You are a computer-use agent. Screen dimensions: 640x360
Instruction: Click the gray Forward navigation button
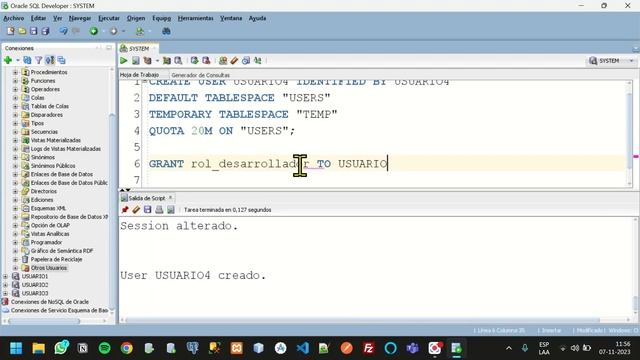[x=113, y=31]
